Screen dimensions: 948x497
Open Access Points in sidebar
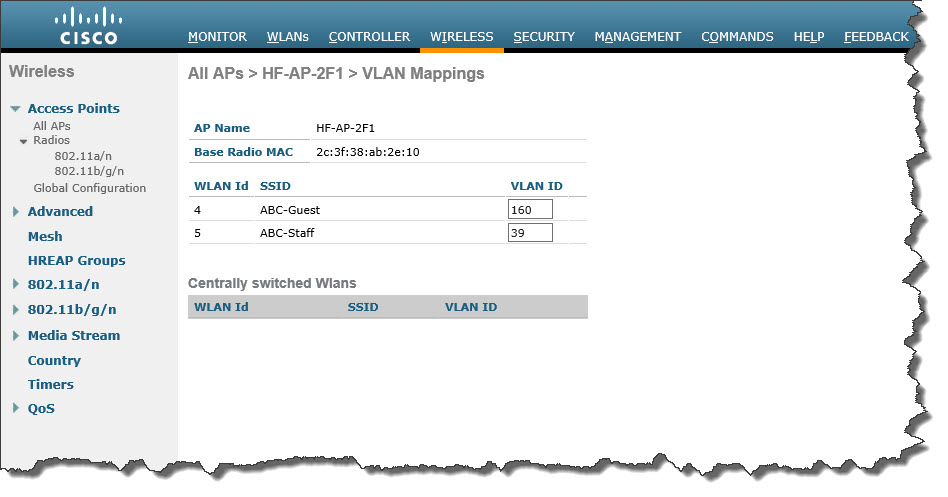click(74, 108)
